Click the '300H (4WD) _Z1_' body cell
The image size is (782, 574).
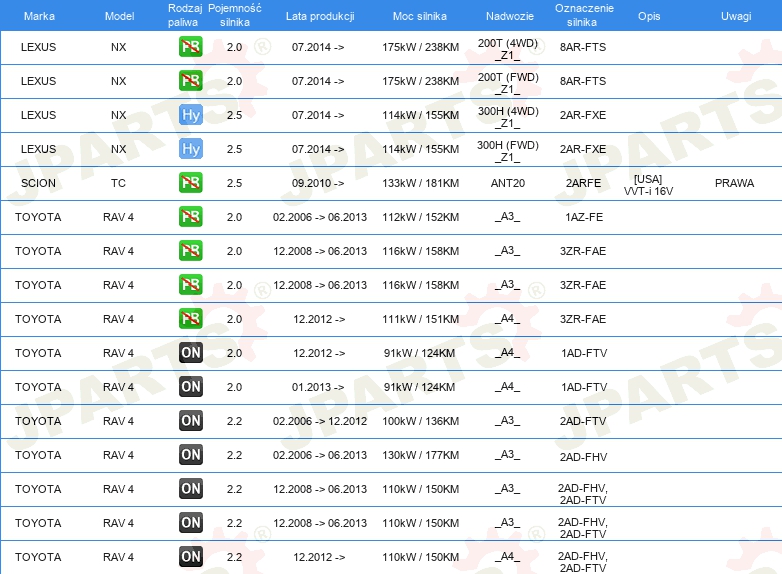(508, 117)
